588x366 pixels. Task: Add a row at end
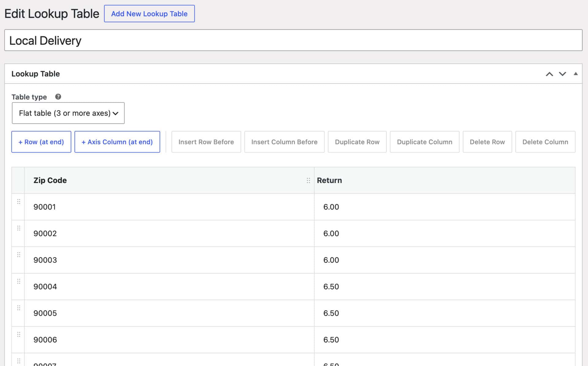pos(41,142)
